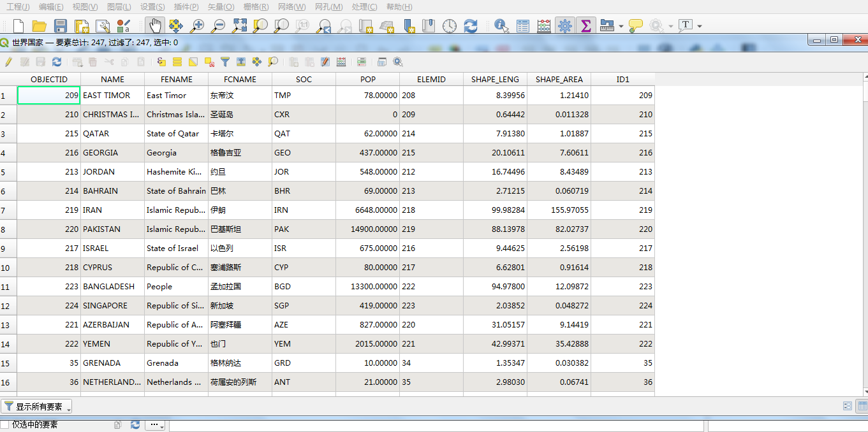The height and width of the screenshot is (432, 868).
Task: Switch to table view button
Action: (862, 406)
